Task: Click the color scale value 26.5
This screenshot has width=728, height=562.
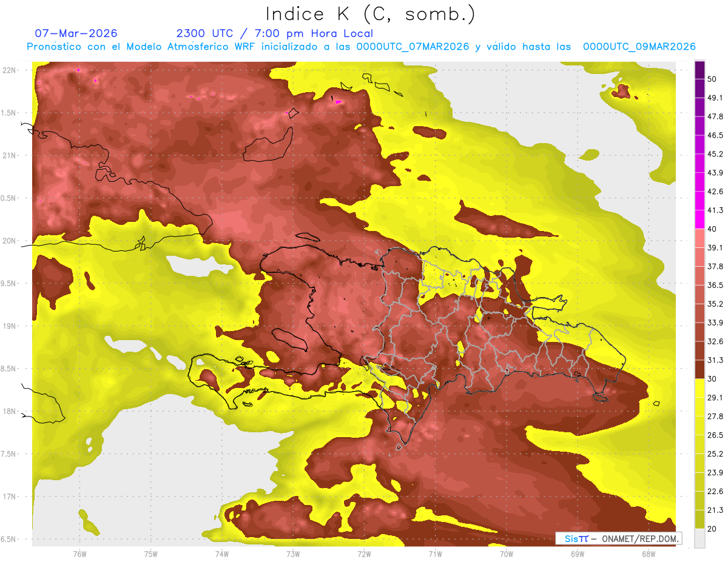Action: point(715,435)
